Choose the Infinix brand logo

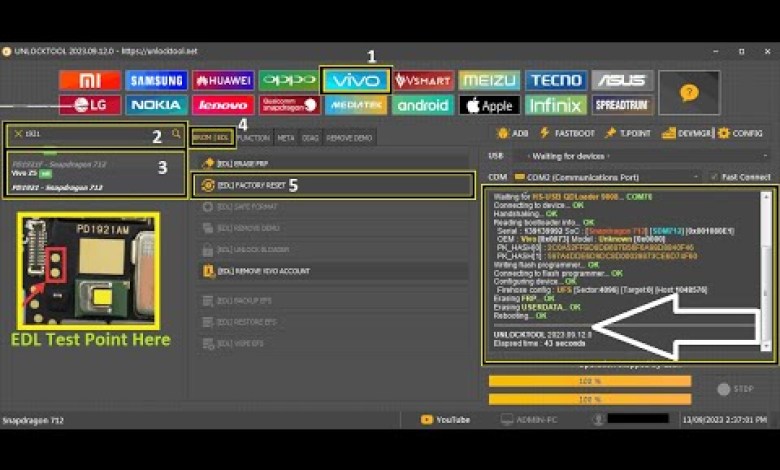[556, 105]
